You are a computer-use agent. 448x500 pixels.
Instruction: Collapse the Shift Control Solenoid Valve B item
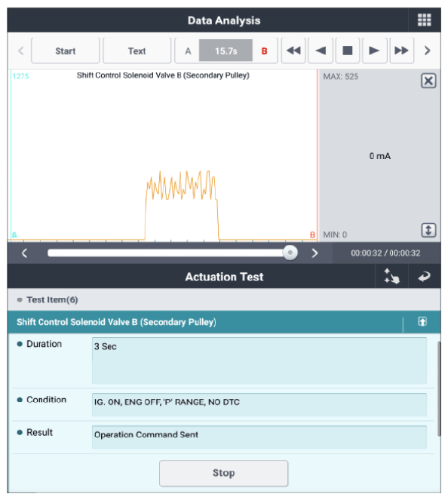point(422,321)
